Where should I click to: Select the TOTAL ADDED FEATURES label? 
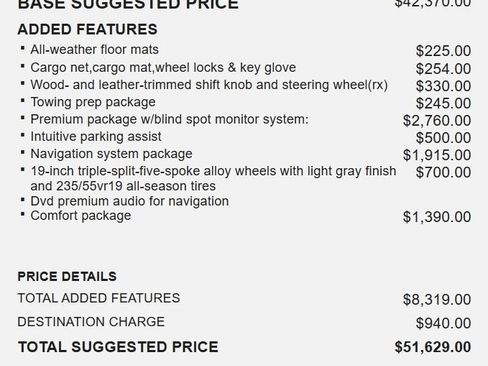click(99, 298)
